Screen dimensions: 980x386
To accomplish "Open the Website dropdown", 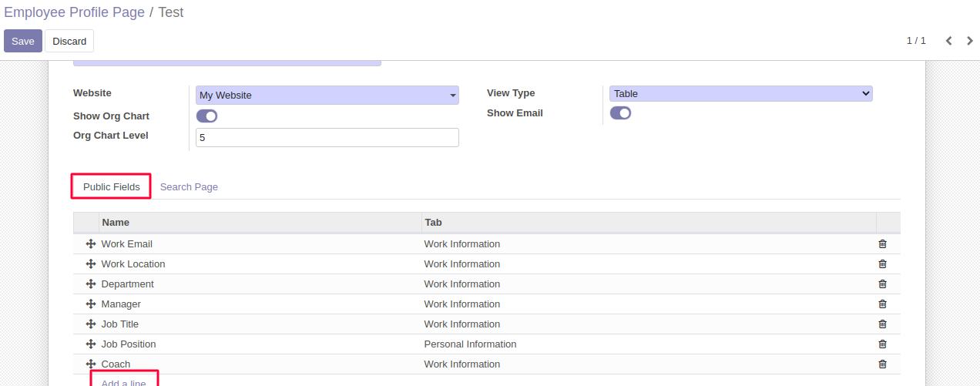I will (x=327, y=96).
